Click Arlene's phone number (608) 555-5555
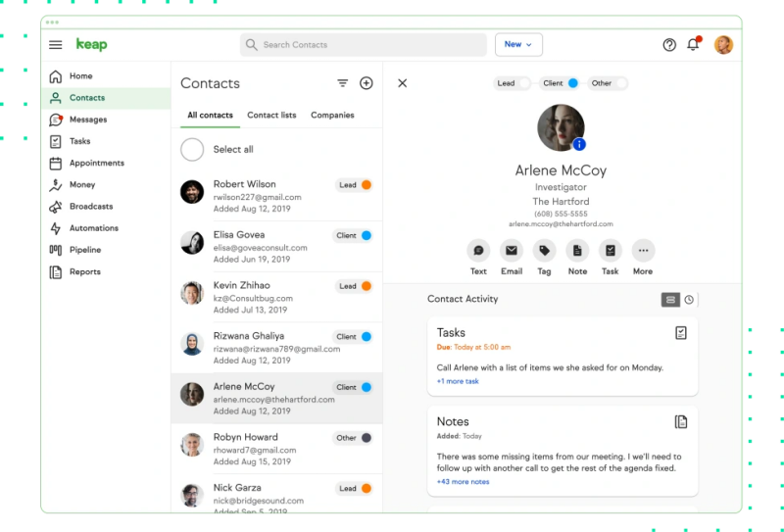This screenshot has width=784, height=532. point(561,214)
